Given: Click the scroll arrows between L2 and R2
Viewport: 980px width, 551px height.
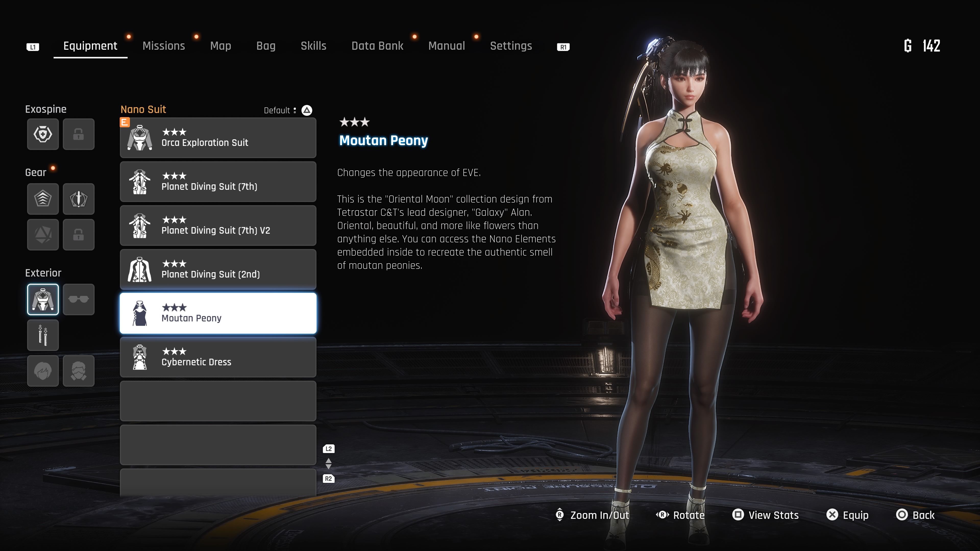Looking at the screenshot, I should [x=328, y=464].
